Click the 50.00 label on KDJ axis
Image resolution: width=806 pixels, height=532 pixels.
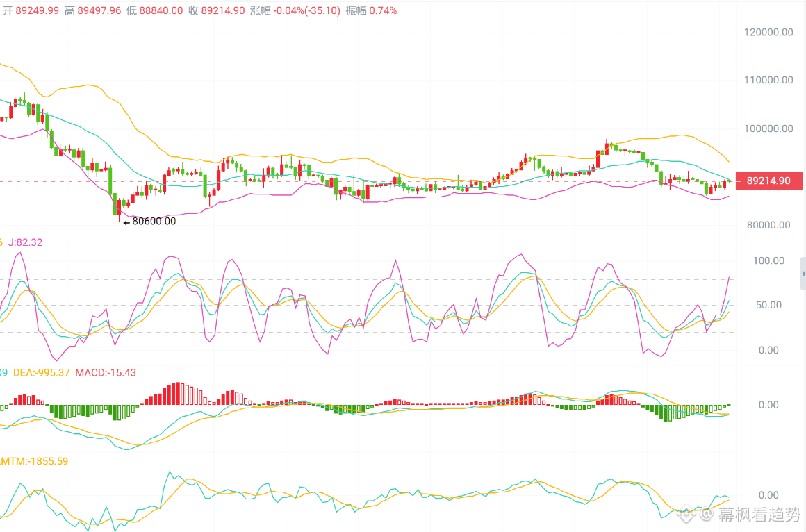pyautogui.click(x=768, y=306)
